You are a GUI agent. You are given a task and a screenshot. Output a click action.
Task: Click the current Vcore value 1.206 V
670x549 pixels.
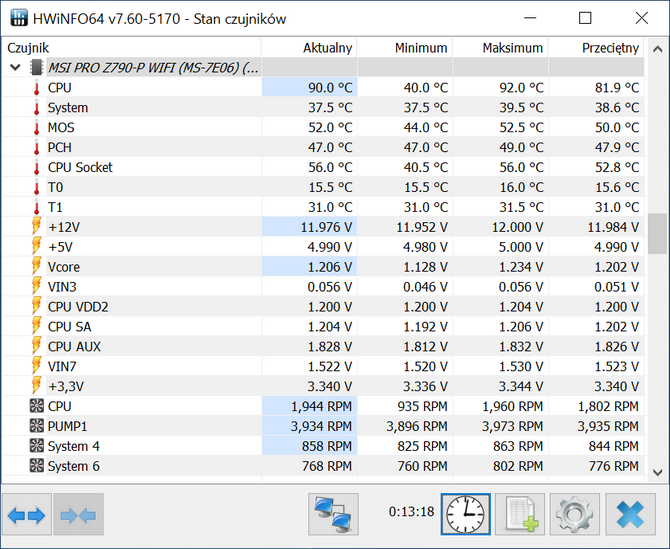pos(330,267)
